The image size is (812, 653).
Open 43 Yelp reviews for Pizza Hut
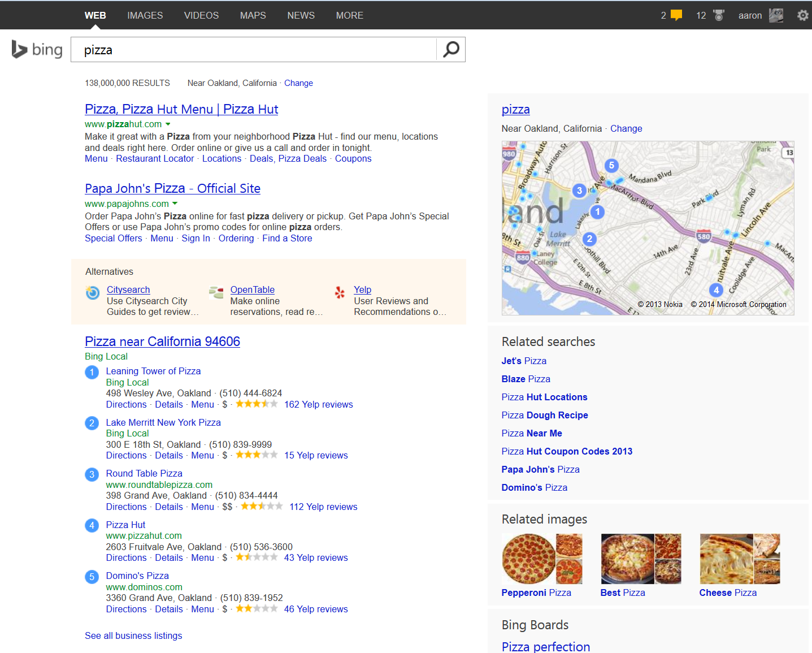click(316, 558)
